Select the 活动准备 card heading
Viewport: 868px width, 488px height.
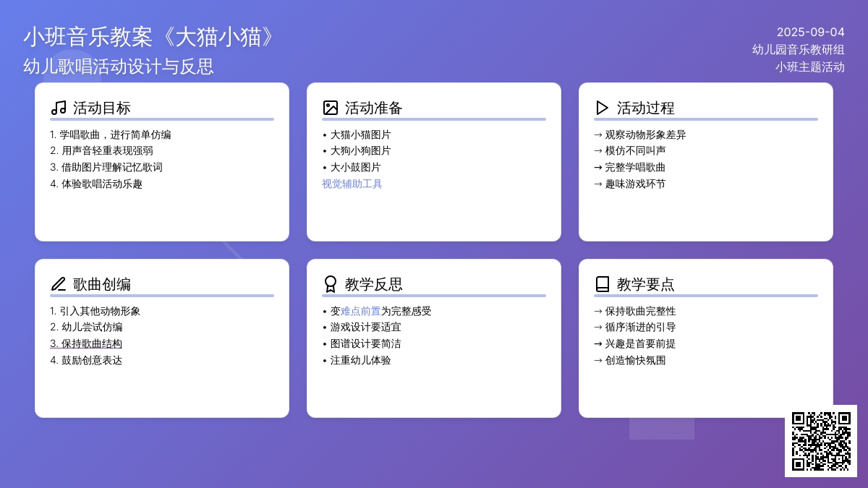pyautogui.click(x=374, y=108)
